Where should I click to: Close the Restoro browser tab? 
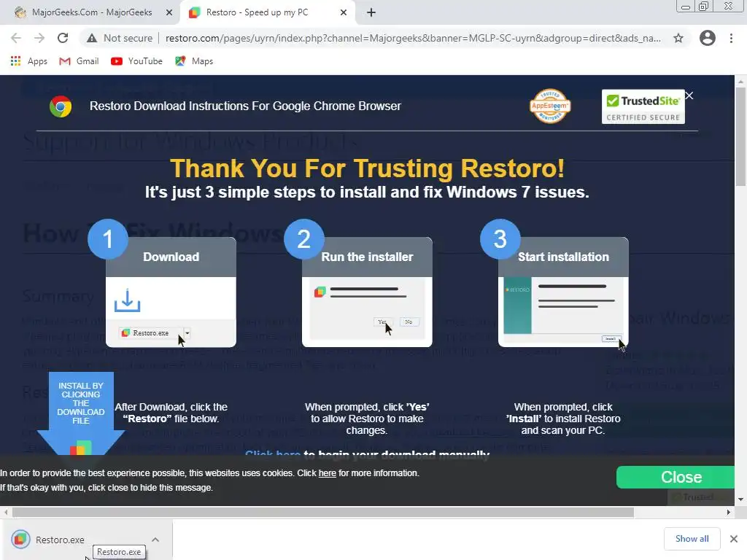[x=344, y=13]
